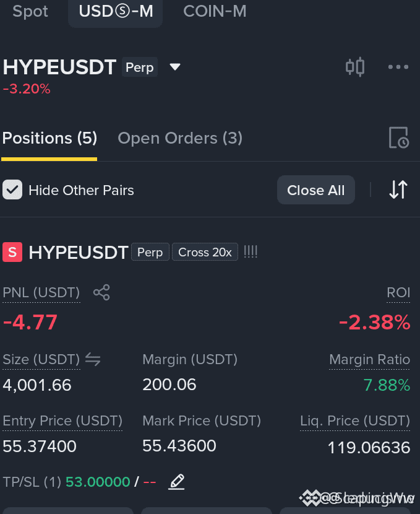The height and width of the screenshot is (514, 420).
Task: Click the Close All button
Action: (x=316, y=189)
